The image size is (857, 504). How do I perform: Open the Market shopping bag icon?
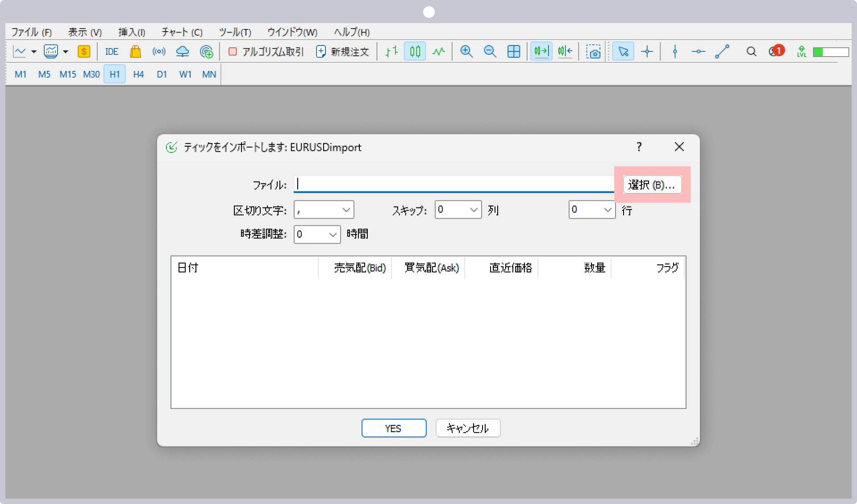pyautogui.click(x=136, y=52)
